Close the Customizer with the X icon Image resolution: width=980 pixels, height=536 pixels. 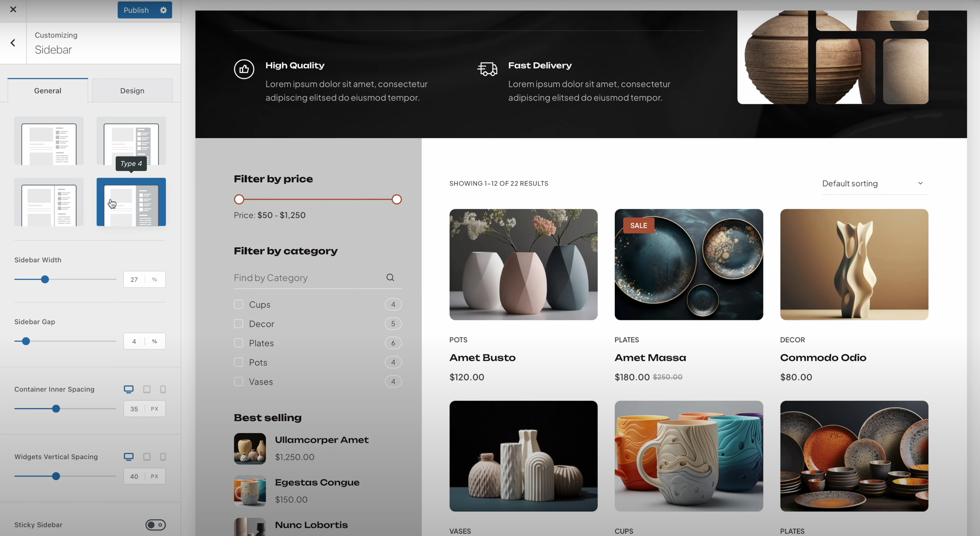pos(13,9)
